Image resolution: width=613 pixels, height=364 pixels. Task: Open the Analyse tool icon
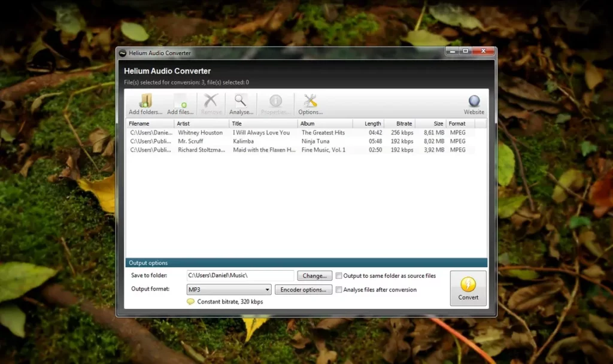(x=241, y=101)
